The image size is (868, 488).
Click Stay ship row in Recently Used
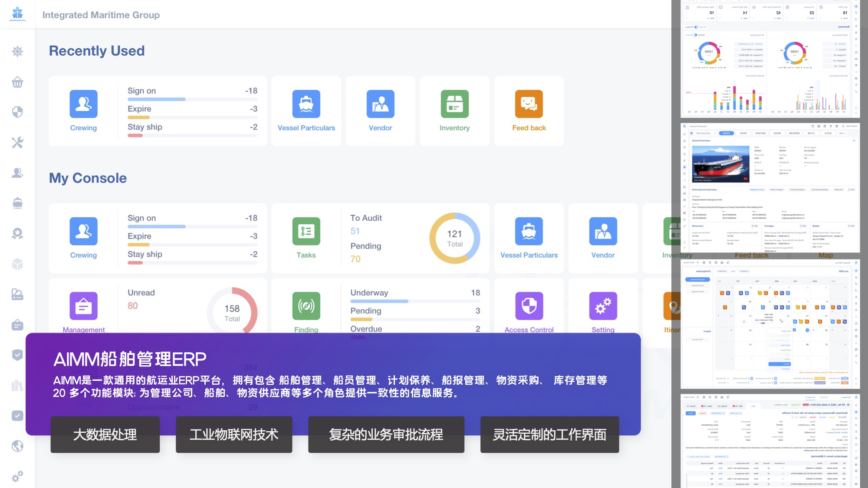(192, 130)
